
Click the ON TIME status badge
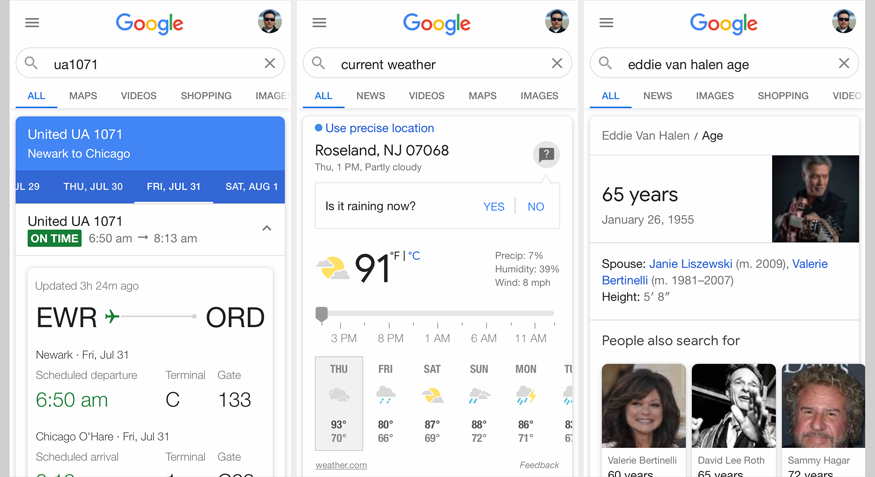click(x=54, y=239)
